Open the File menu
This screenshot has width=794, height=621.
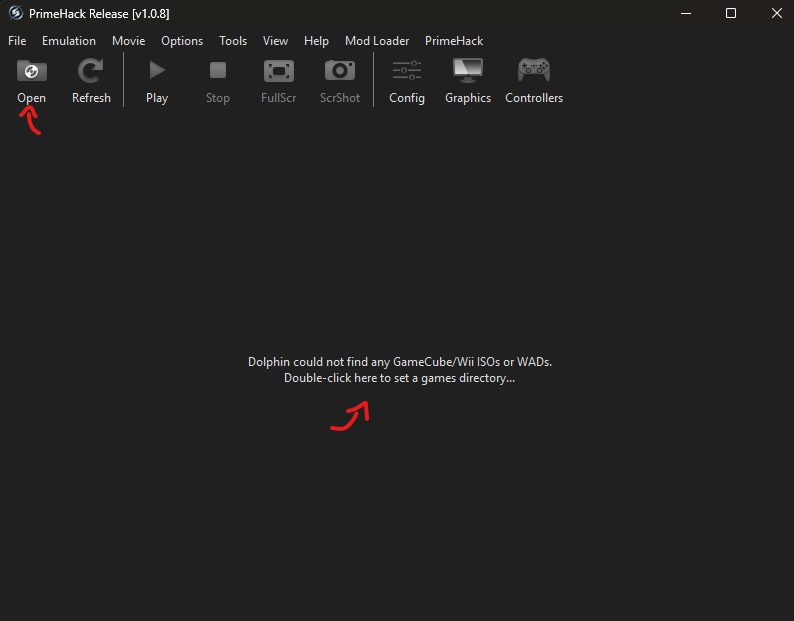(x=17, y=41)
